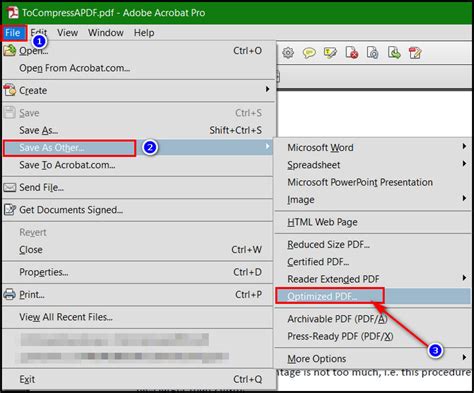The height and width of the screenshot is (393, 474).
Task: Click the Get Documents Signed pen icon
Action: tap(10, 210)
